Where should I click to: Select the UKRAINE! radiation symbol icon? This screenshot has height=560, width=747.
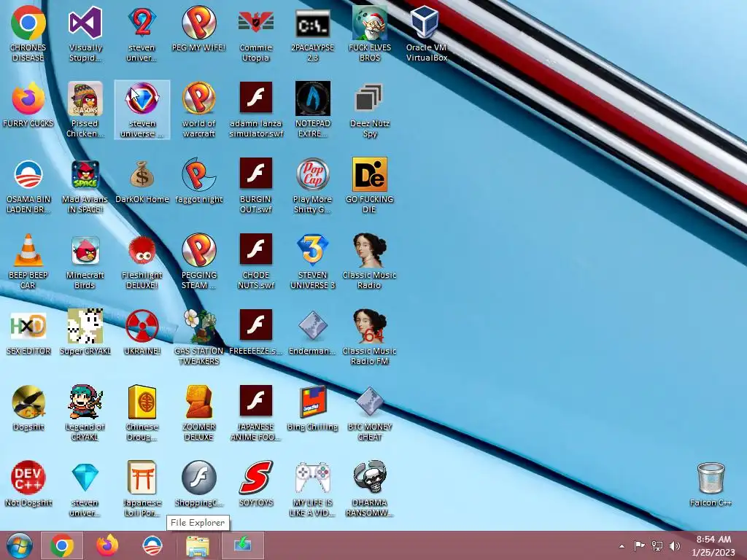click(142, 332)
